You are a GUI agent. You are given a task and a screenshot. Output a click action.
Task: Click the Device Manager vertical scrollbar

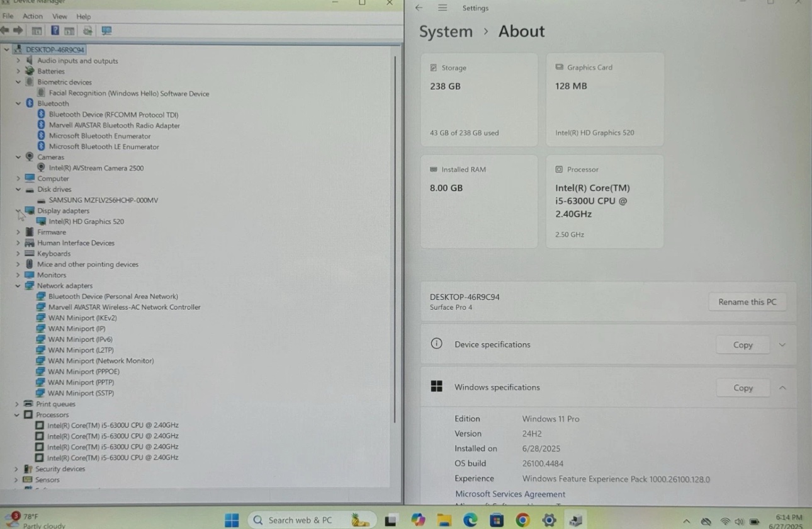click(395, 239)
